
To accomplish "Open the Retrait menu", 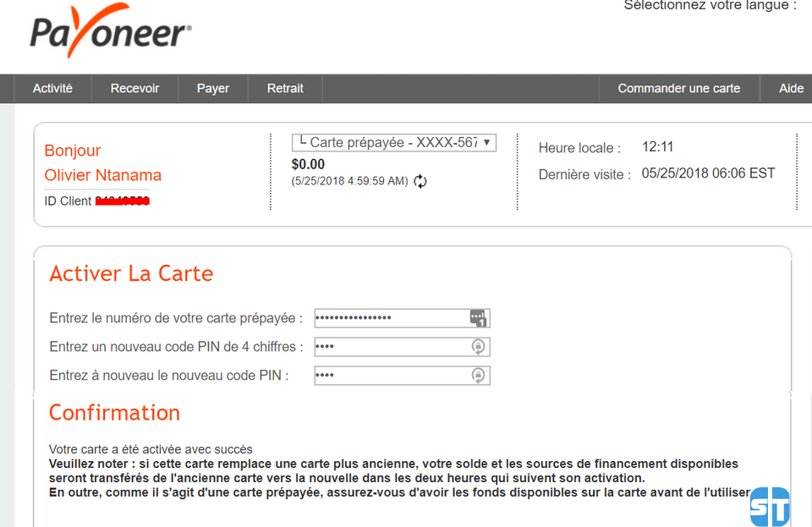I will 285,88.
